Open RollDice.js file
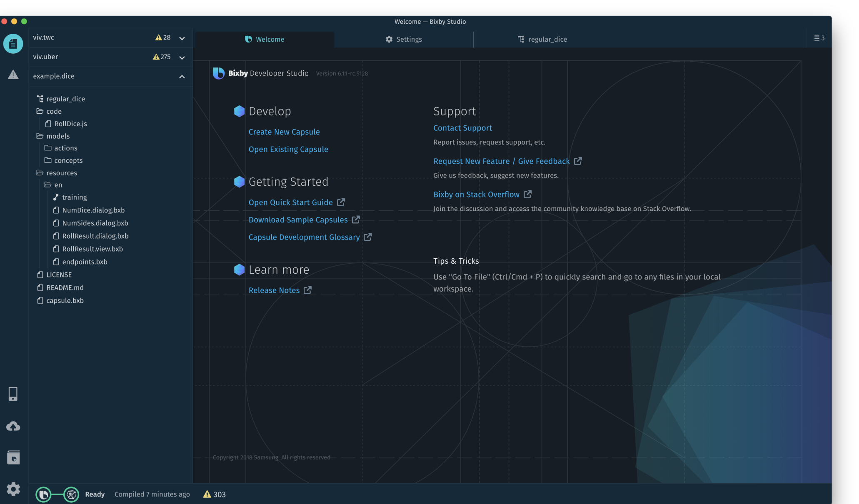The image size is (859, 504). [66, 124]
